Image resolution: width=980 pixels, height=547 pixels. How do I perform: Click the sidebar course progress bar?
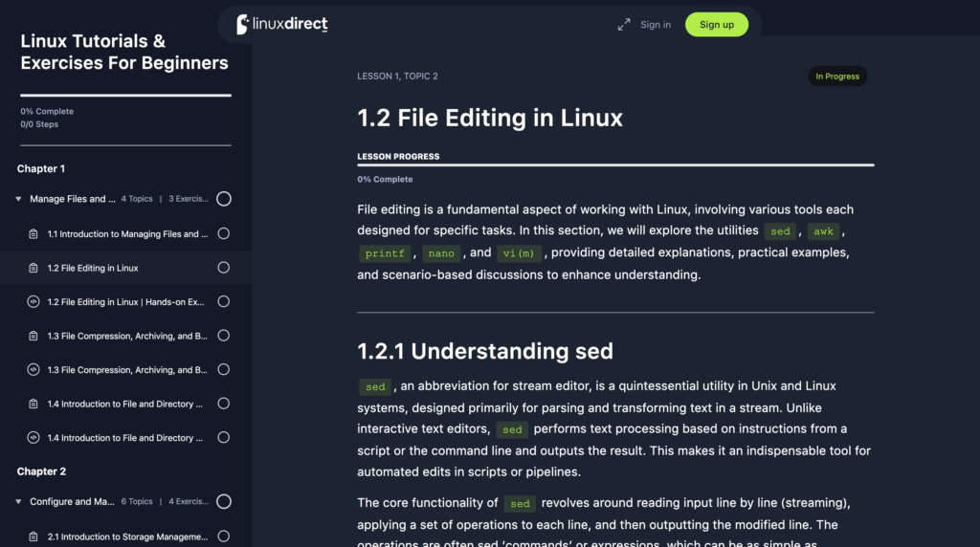(x=125, y=95)
